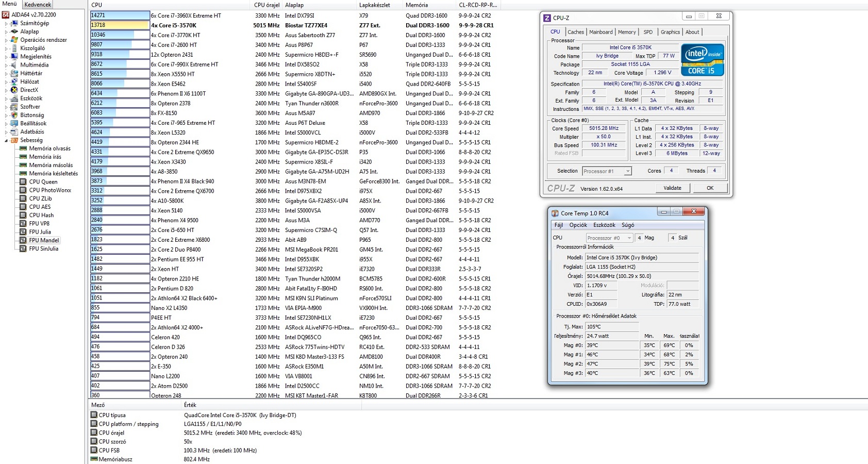Click the Validate button in CPU-Z

pos(672,188)
